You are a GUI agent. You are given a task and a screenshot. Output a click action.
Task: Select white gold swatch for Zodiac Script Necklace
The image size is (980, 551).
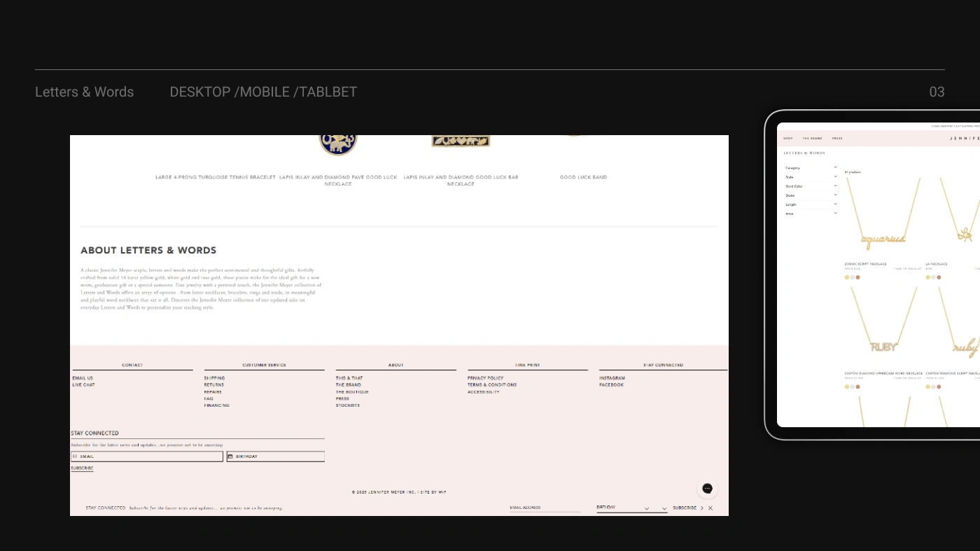click(853, 277)
